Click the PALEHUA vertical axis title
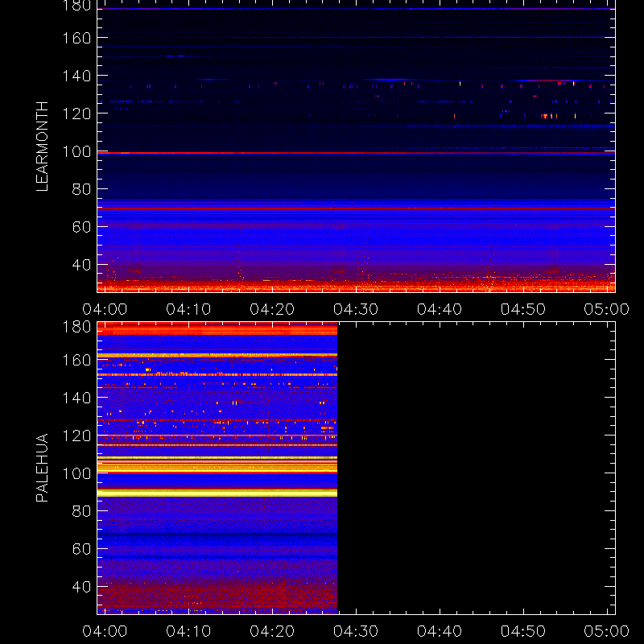 pyautogui.click(x=42, y=468)
